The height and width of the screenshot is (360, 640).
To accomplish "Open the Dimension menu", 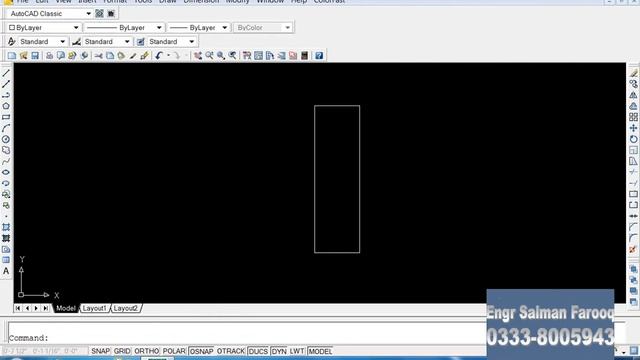I will (201, 2).
